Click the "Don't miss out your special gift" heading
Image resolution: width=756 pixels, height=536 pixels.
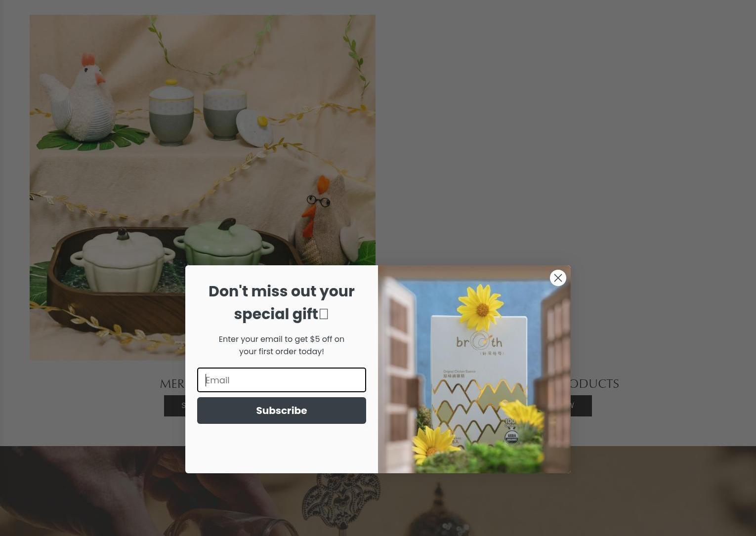coord(282,302)
